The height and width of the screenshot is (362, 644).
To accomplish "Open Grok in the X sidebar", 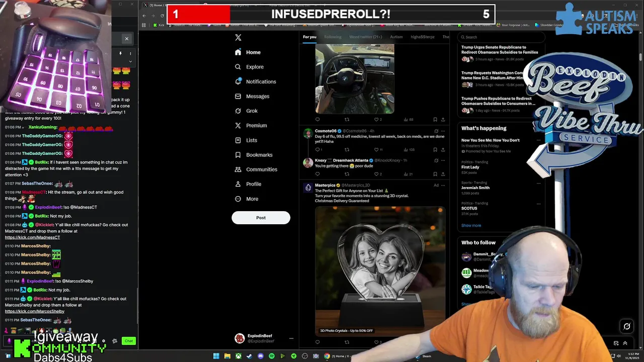I will pyautogui.click(x=246, y=111).
